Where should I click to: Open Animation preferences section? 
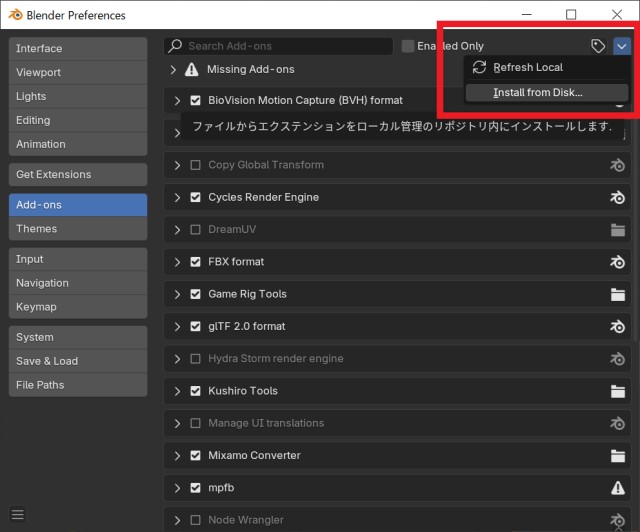(x=78, y=144)
